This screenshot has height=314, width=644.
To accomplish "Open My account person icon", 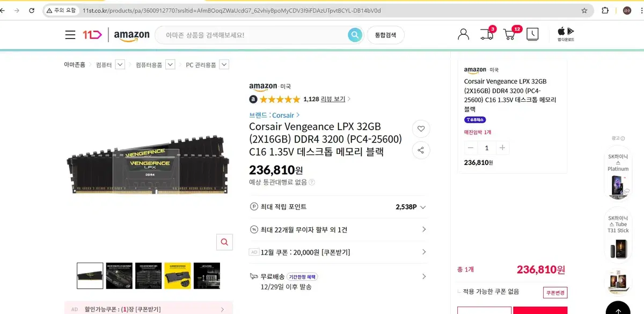I will point(463,34).
